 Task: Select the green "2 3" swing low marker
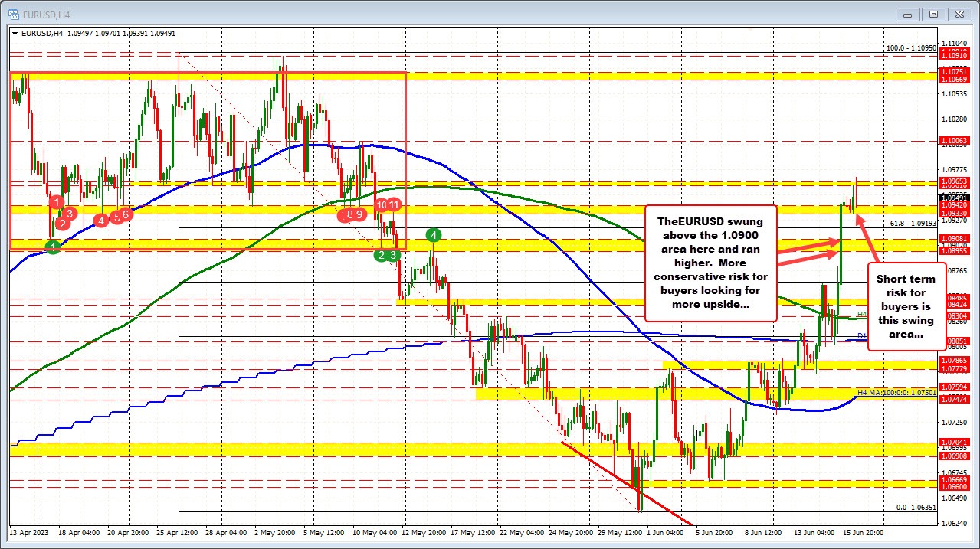point(387,255)
